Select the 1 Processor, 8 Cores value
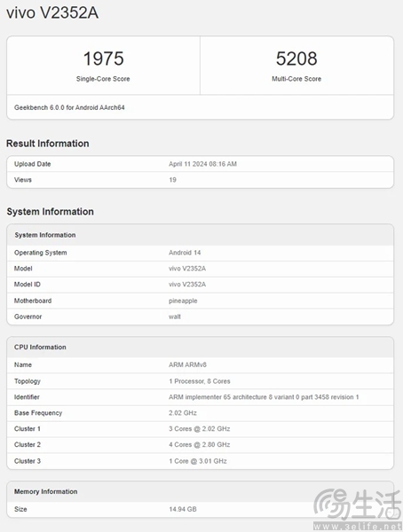This screenshot has height=532, width=403. click(x=200, y=381)
